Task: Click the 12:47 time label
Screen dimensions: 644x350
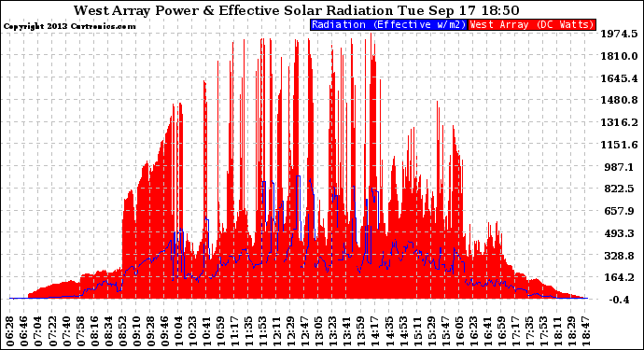Action: coord(304,330)
